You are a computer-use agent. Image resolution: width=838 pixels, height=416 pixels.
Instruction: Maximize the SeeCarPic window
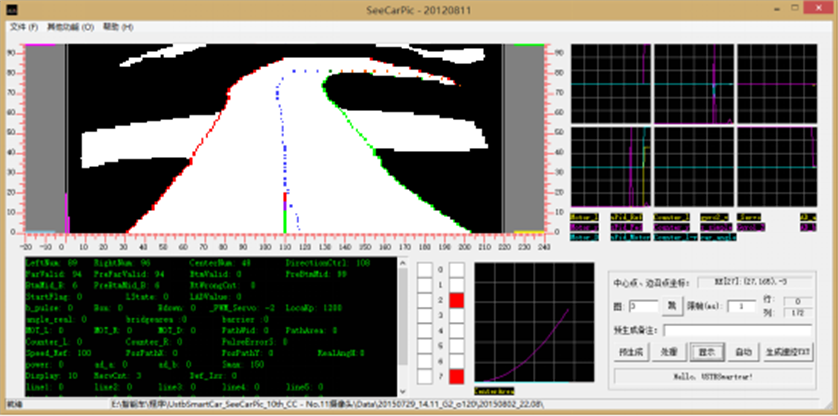(x=795, y=9)
